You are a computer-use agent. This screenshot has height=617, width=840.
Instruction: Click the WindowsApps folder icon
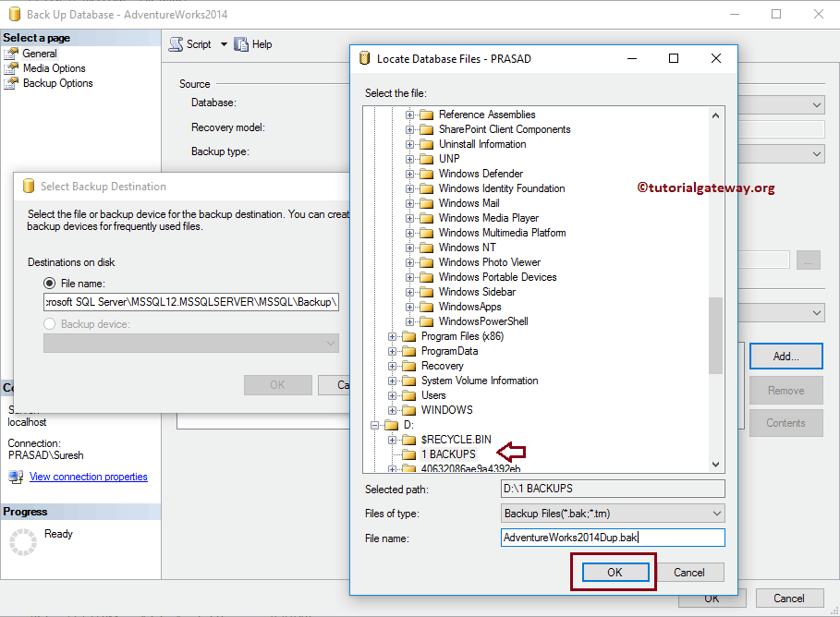426,307
